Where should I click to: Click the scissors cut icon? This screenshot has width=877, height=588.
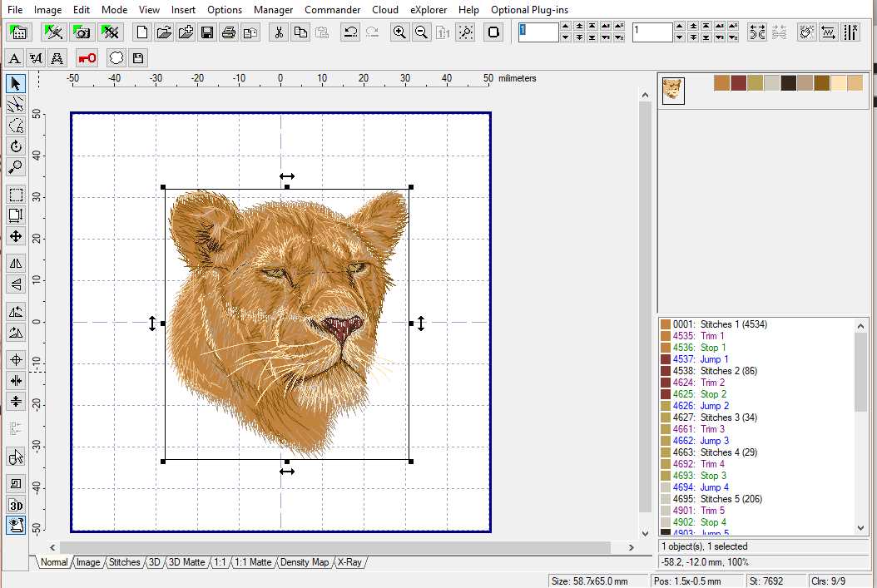point(279,32)
